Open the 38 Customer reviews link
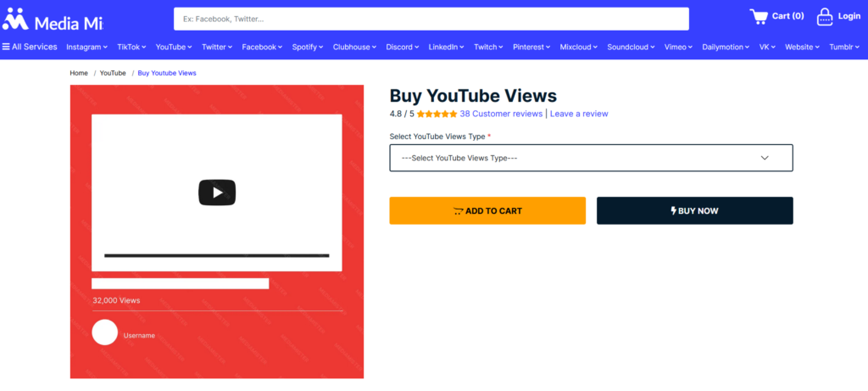The width and height of the screenshot is (868, 391). (x=501, y=115)
